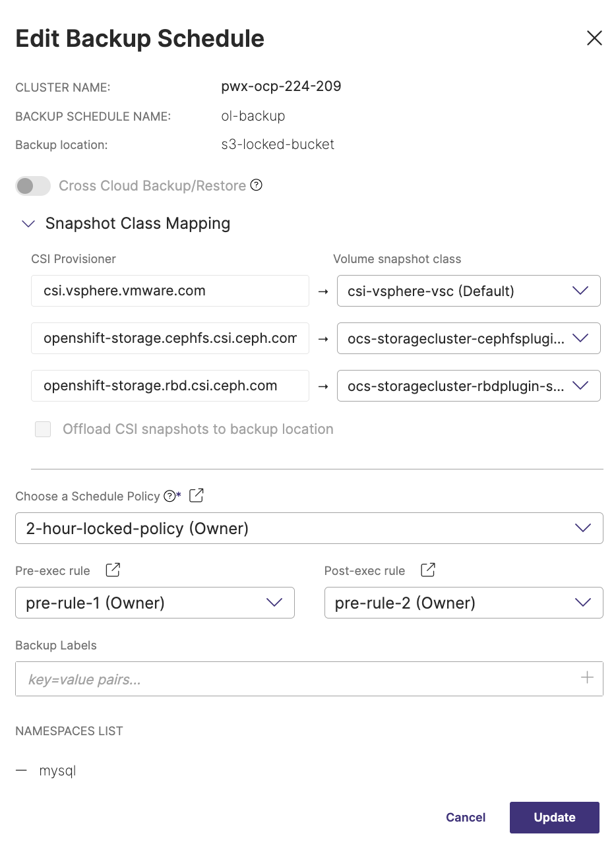616x844 pixels.
Task: Open the cephfsplugin snapshot class dropdown
Action: (468, 338)
